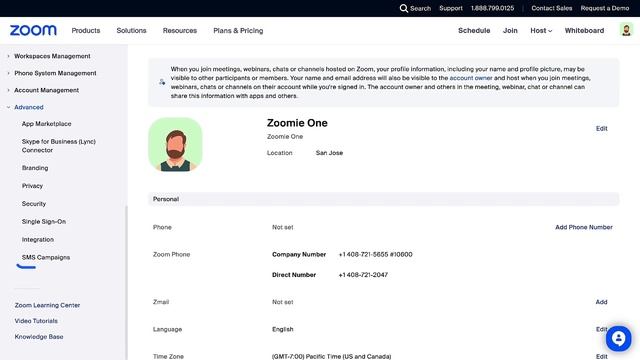
Task: Open SMS Campaigns in sidebar
Action: tap(46, 258)
